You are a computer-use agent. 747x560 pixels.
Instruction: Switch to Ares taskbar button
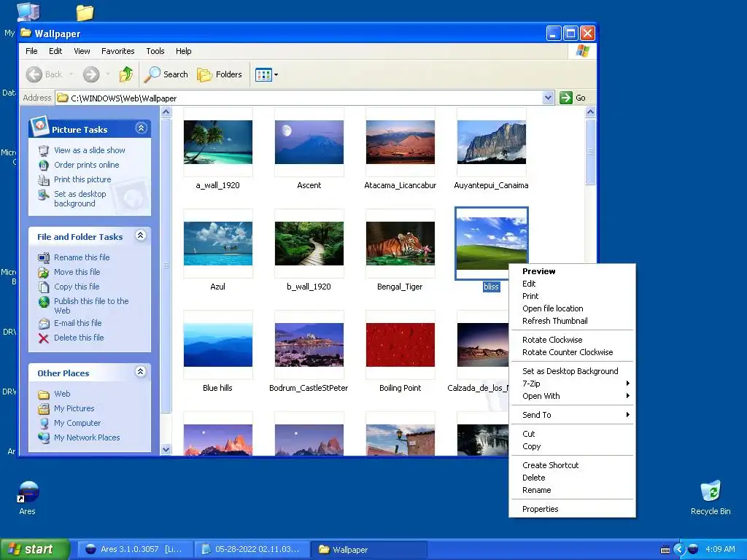click(134, 550)
